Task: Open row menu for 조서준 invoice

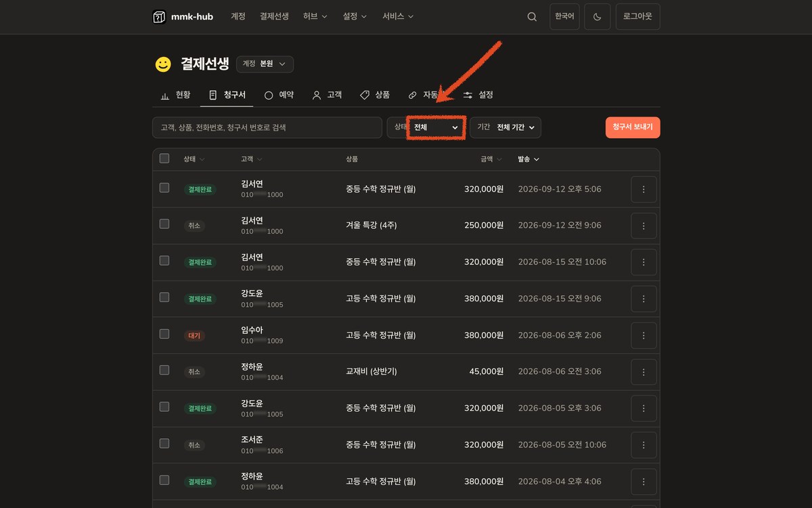Action: click(x=644, y=445)
